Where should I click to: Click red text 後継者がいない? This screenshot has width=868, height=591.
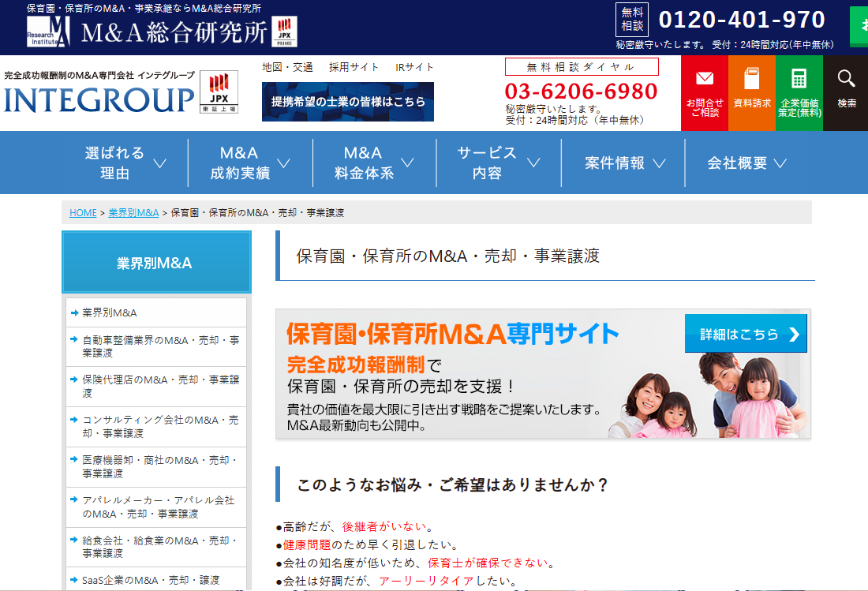(383, 526)
